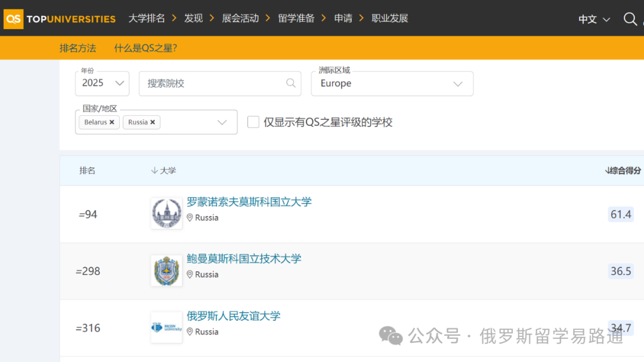Open the 发现 menu
The width and height of the screenshot is (644, 362).
tap(193, 18)
